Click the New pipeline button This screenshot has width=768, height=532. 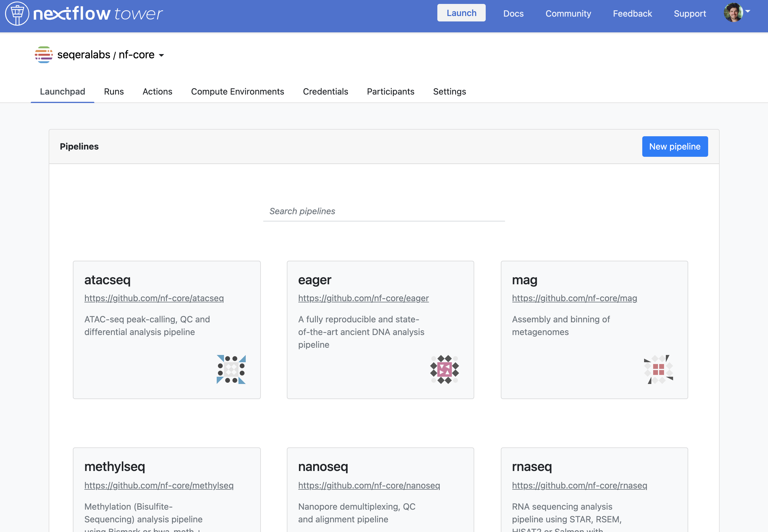pyautogui.click(x=675, y=146)
